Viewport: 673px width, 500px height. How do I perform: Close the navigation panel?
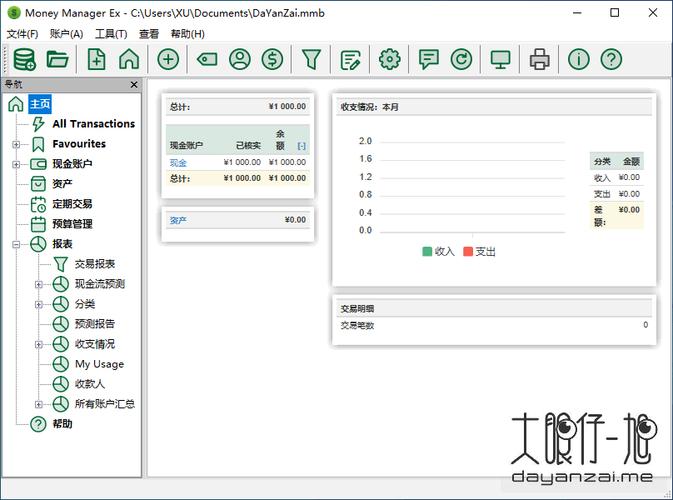pyautogui.click(x=134, y=85)
